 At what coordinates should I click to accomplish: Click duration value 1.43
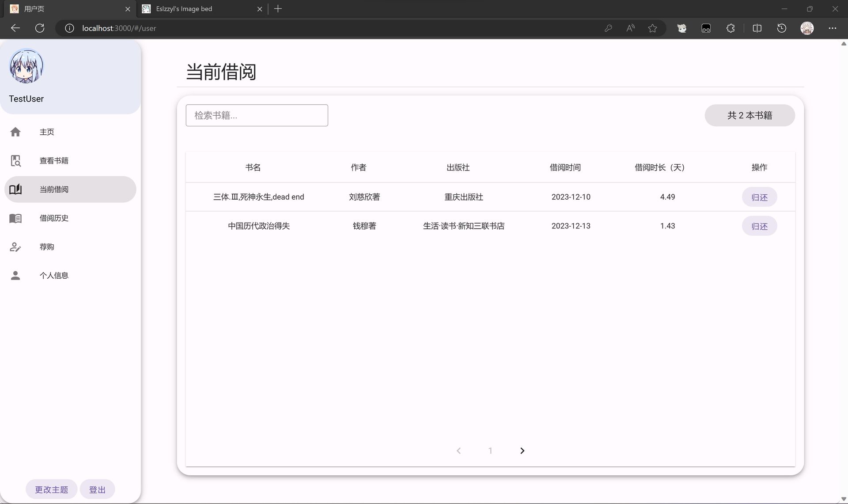click(667, 226)
